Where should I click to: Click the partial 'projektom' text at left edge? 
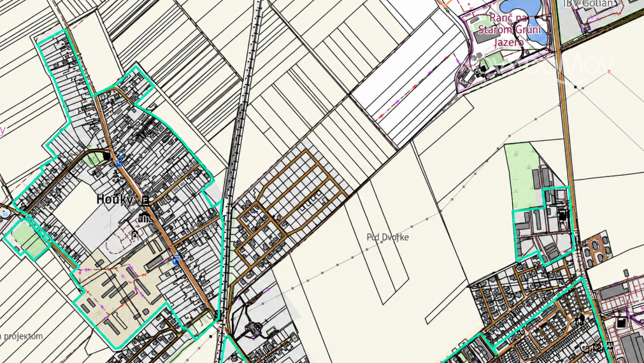[22, 336]
